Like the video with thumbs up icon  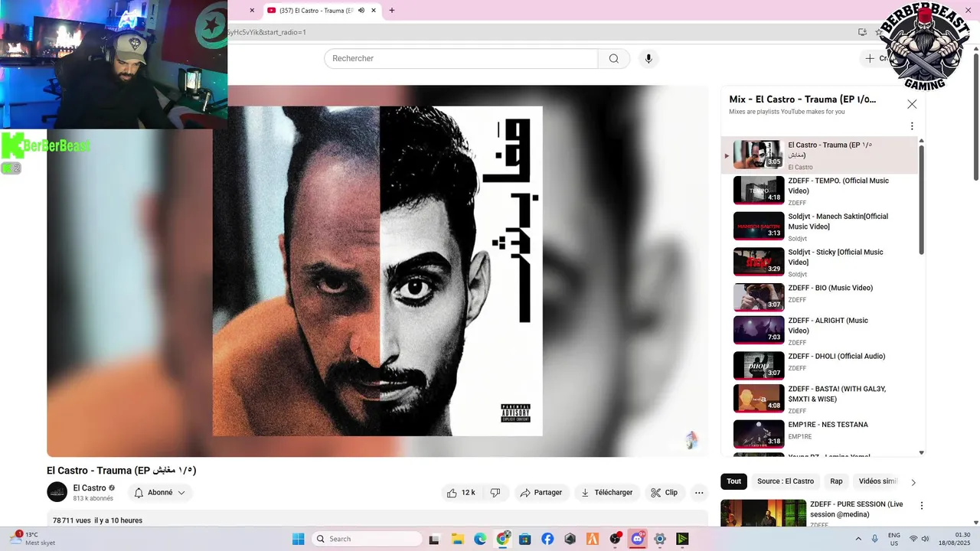pyautogui.click(x=462, y=493)
